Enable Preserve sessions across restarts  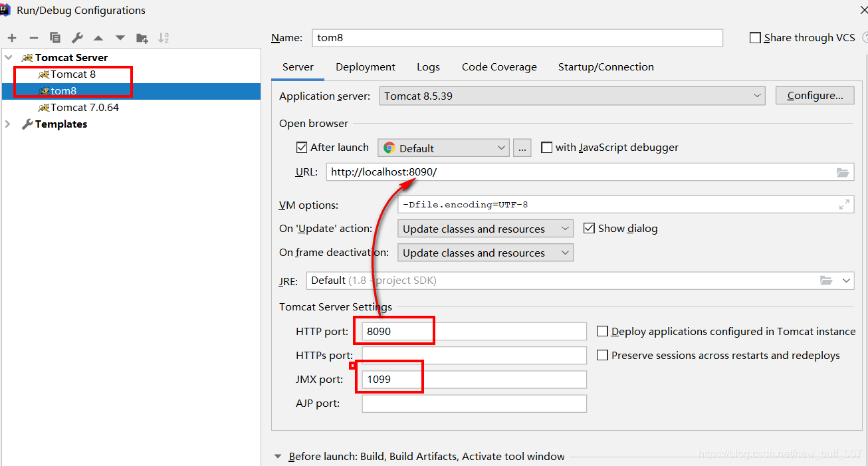pos(602,355)
